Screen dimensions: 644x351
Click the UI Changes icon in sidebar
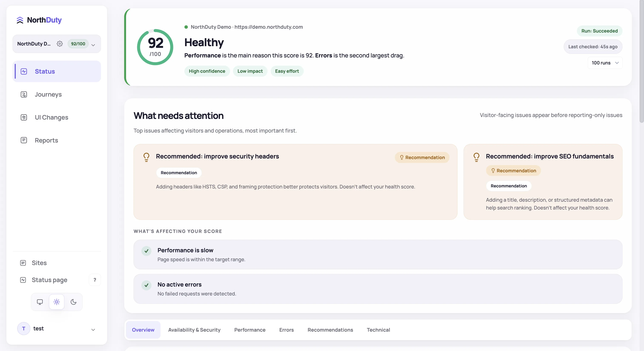click(24, 117)
